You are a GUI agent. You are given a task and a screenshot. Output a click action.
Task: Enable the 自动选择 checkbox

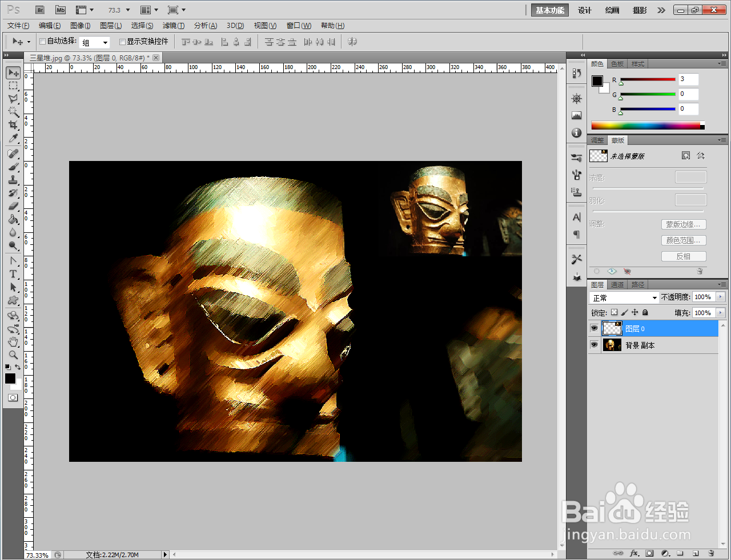[43, 42]
